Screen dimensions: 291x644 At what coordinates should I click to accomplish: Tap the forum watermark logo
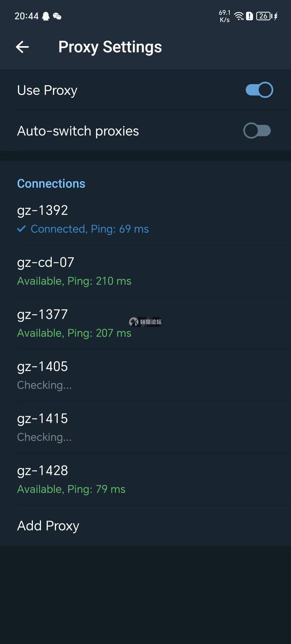[x=145, y=322]
